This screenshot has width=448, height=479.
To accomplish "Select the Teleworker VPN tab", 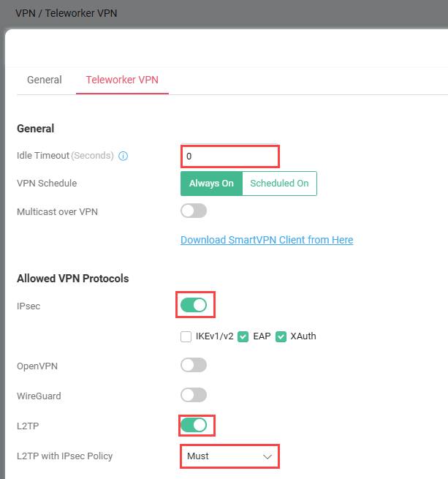I will click(x=122, y=80).
